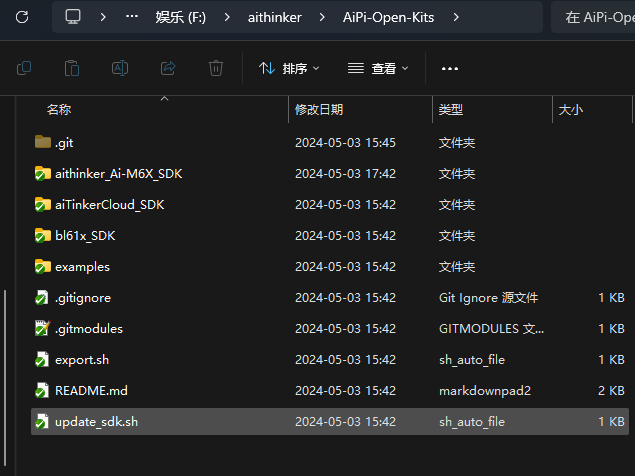This screenshot has width=635, height=476.
Task: Select aiTinkerCloud_SDK folder icon
Action: 43,205
